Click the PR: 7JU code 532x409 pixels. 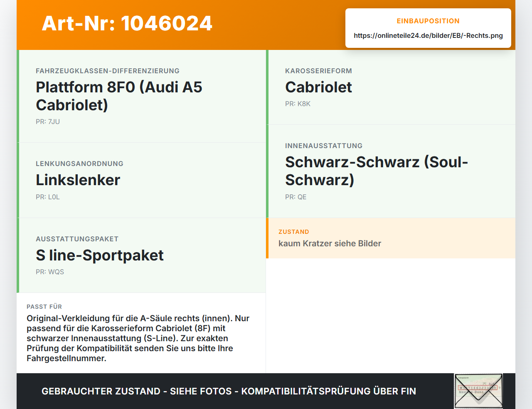tap(48, 122)
